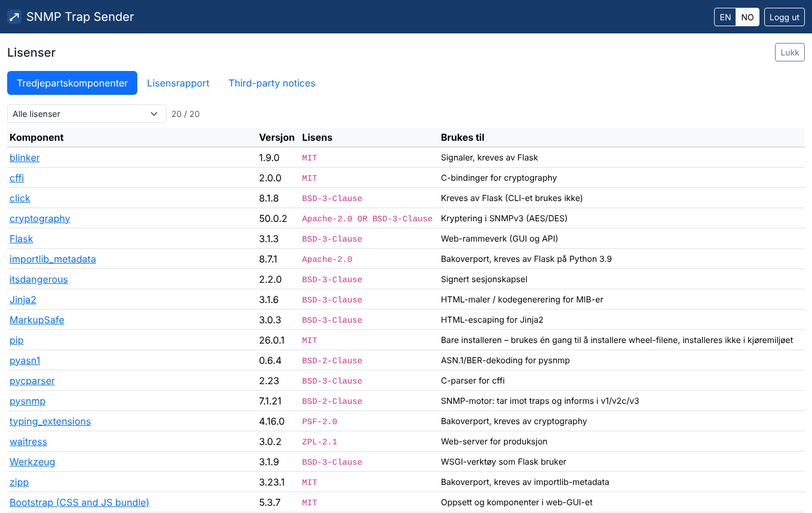Click version 50.0.2 of cryptography

coord(273,218)
